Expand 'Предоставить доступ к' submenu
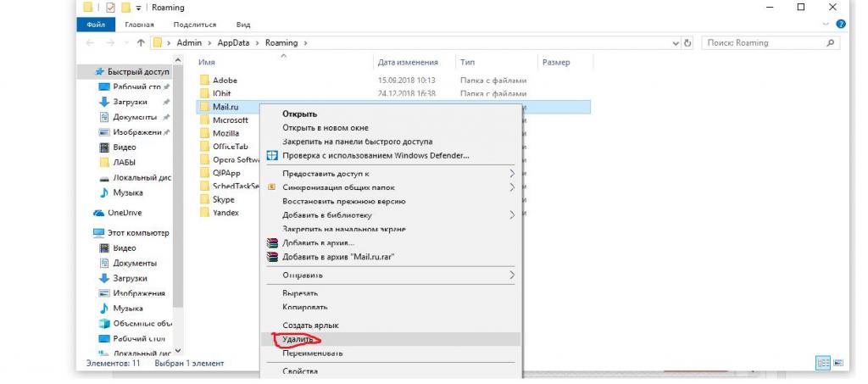This screenshot has height=384, width=868. tap(512, 174)
